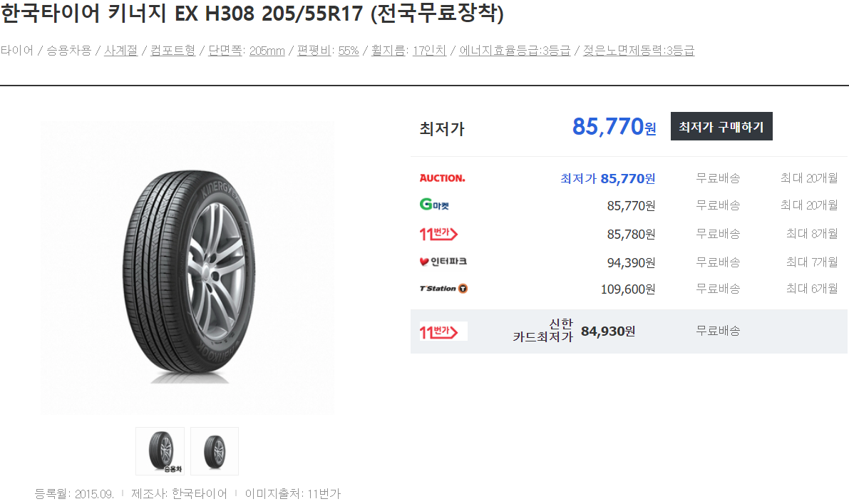Screen dimensions: 849x504
Task: Open the 55% aspect ratio link
Action: pyautogui.click(x=349, y=51)
